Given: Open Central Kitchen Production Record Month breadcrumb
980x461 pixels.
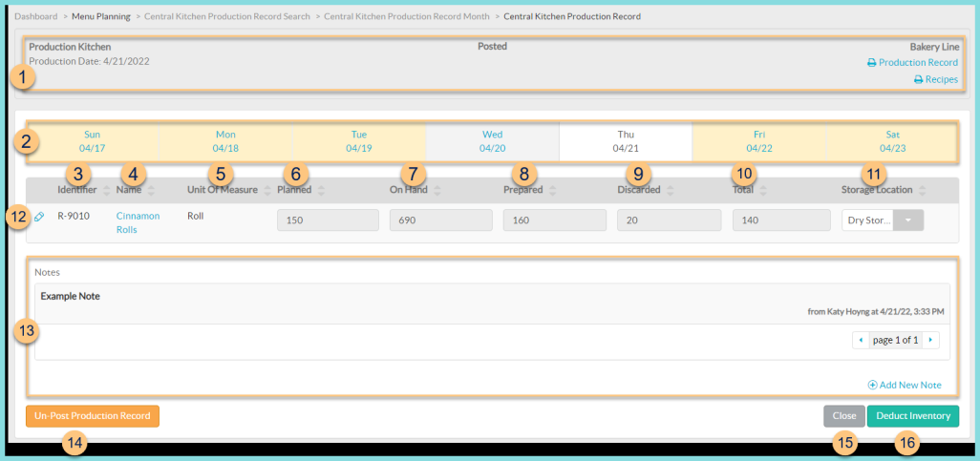Looking at the screenshot, I should click(407, 17).
